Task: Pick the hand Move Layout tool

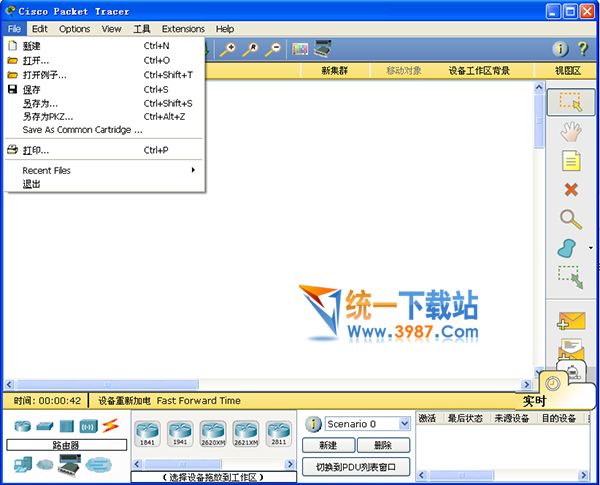Action: (570, 131)
